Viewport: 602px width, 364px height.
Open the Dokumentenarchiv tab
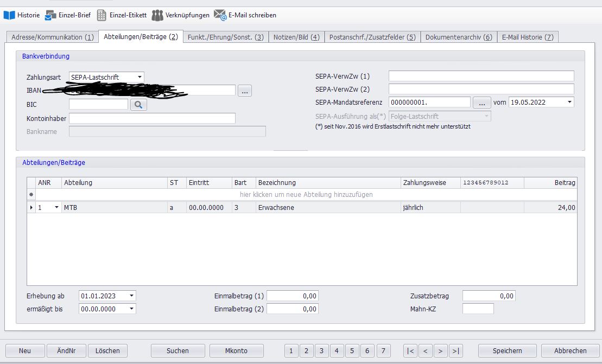458,37
